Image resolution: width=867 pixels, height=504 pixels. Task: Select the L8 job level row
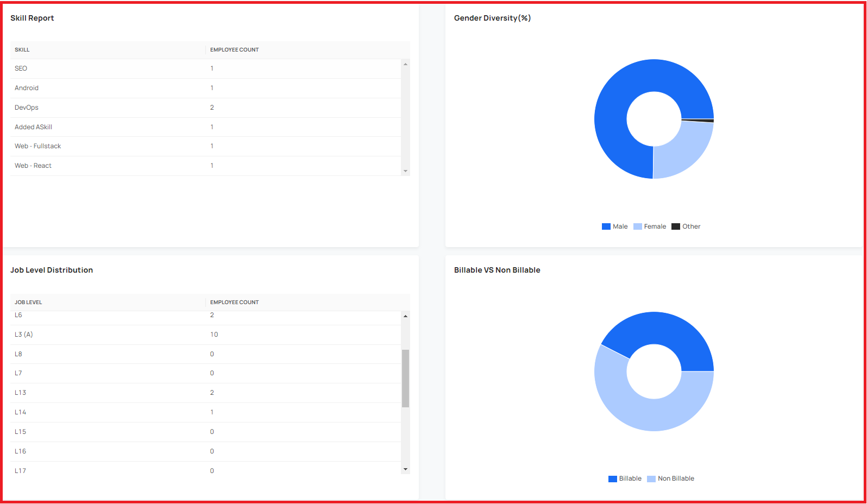pos(206,354)
